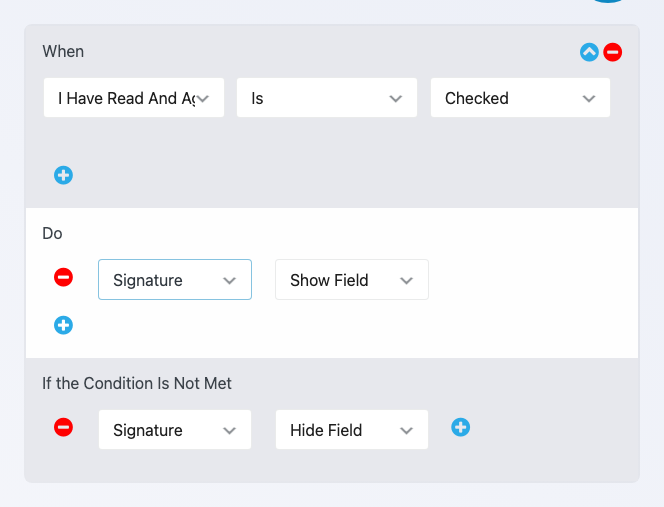Click the 'When' section label

click(63, 51)
